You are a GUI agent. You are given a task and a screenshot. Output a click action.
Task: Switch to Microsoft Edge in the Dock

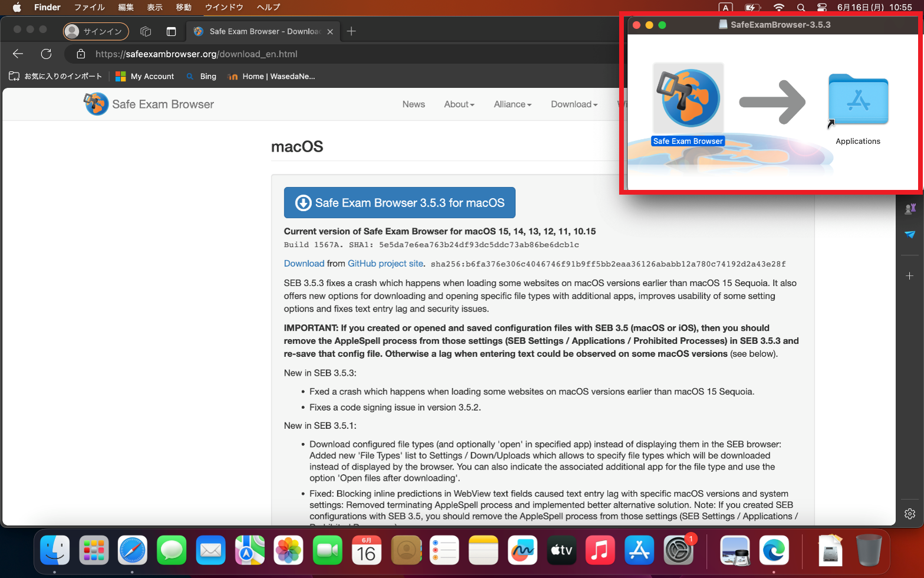coord(774,551)
